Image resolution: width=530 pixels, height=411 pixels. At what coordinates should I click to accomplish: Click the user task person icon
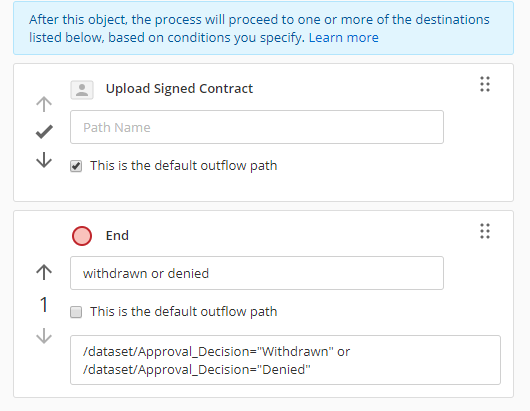click(82, 90)
